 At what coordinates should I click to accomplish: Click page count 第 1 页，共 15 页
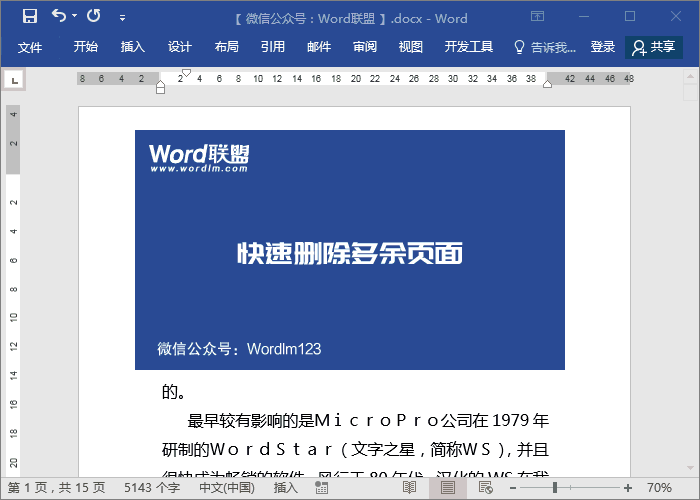tap(57, 488)
